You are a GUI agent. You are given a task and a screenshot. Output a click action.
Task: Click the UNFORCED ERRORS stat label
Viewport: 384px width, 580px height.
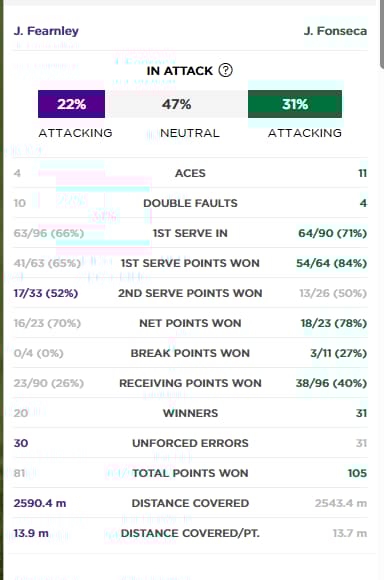click(190, 443)
